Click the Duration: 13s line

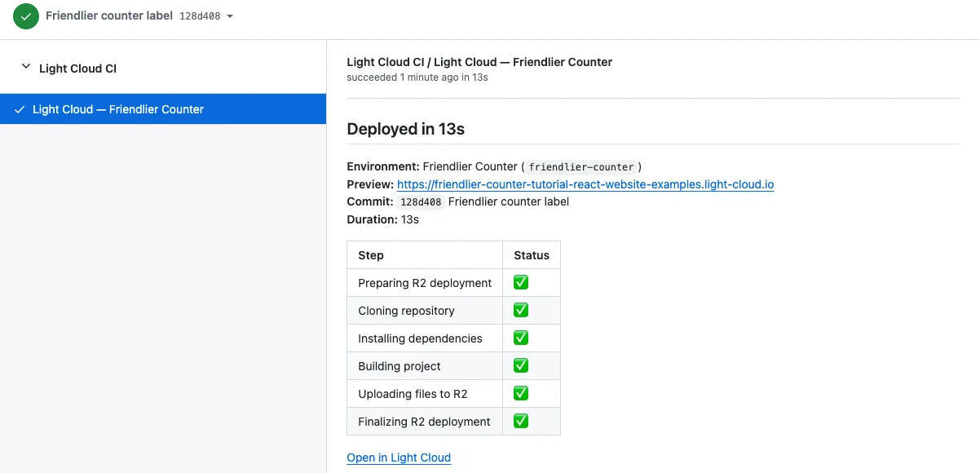tap(382, 219)
